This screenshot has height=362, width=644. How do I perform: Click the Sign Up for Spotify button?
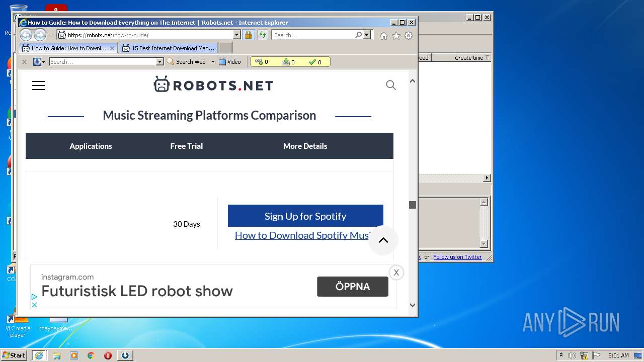(x=305, y=216)
